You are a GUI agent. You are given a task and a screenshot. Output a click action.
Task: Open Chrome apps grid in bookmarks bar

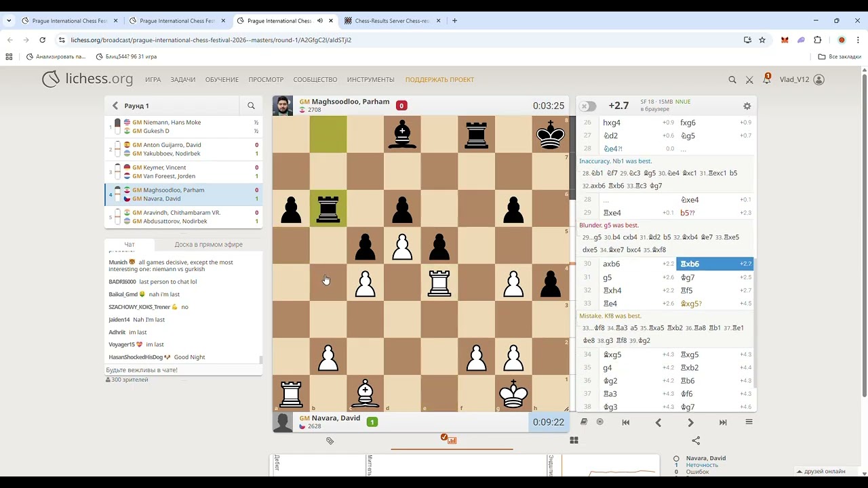point(9,57)
